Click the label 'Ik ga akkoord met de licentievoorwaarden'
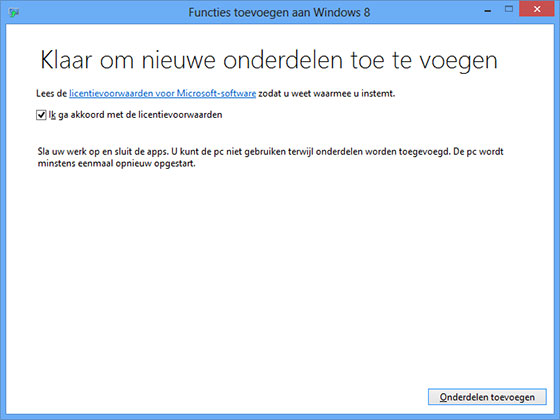560x420 pixels. click(135, 115)
